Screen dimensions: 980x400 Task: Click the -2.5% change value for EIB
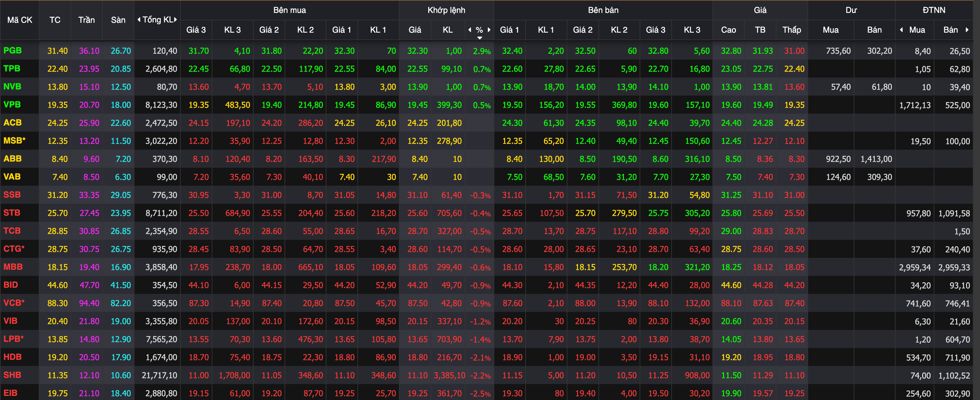480,394
